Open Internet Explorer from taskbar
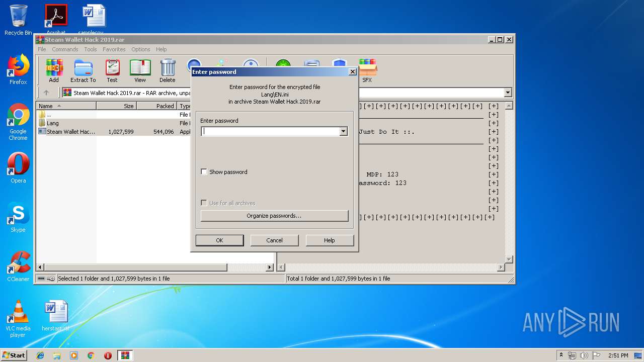This screenshot has height=362, width=644. 40,355
